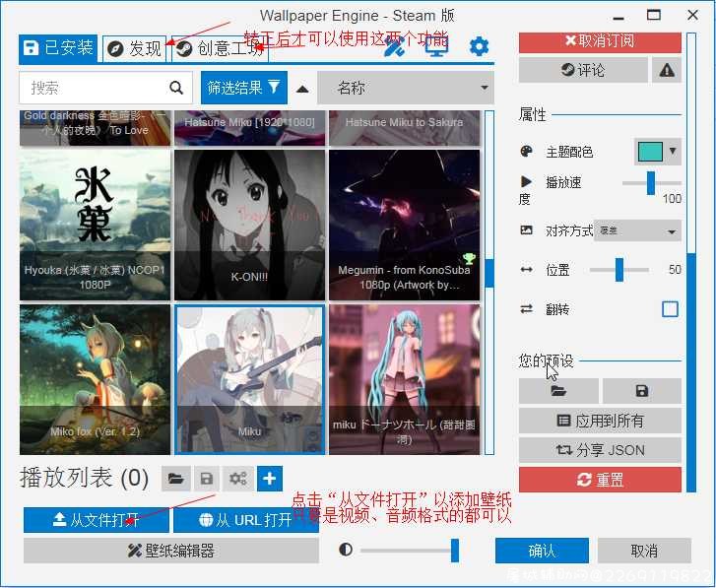Click the 确认 confirm button
Image resolution: width=716 pixels, height=588 pixels.
tap(542, 551)
